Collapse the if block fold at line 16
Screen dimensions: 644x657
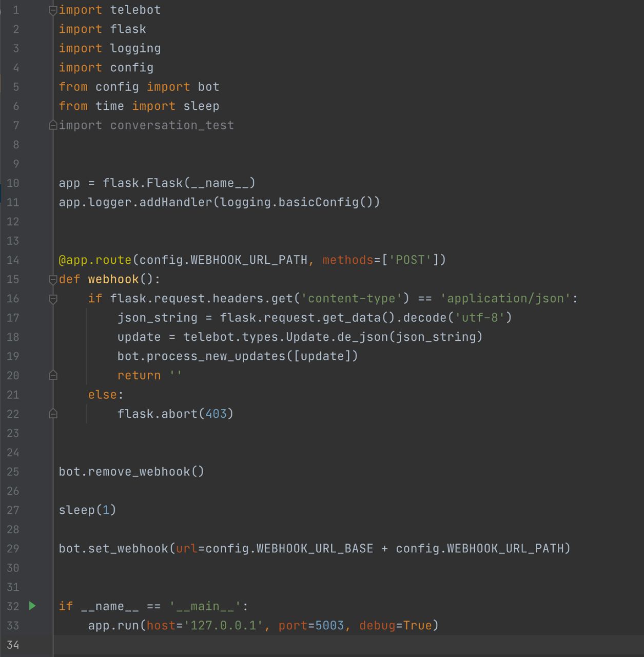pyautogui.click(x=53, y=299)
